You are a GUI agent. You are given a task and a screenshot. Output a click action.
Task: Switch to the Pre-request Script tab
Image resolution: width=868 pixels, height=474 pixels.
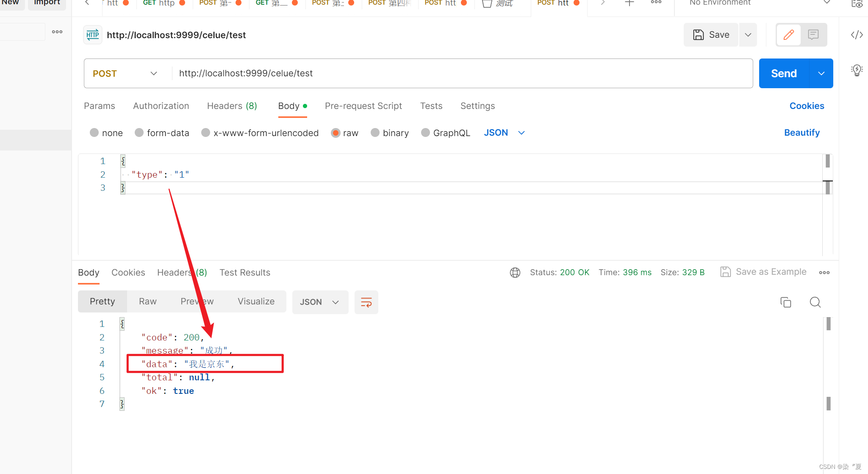363,106
